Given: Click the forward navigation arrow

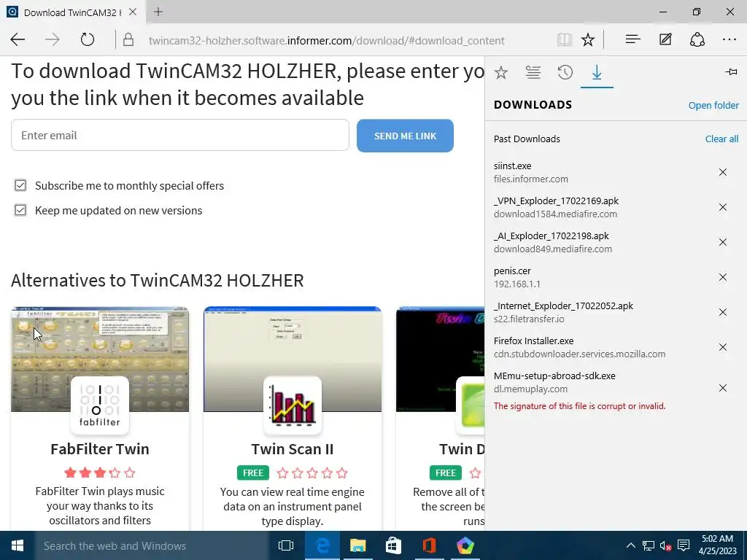Looking at the screenshot, I should pyautogui.click(x=53, y=39).
